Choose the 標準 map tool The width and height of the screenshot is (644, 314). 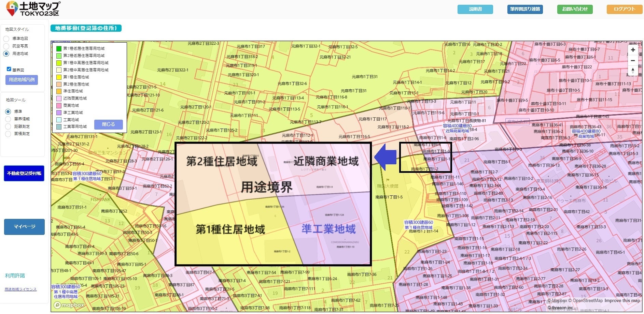click(x=8, y=111)
